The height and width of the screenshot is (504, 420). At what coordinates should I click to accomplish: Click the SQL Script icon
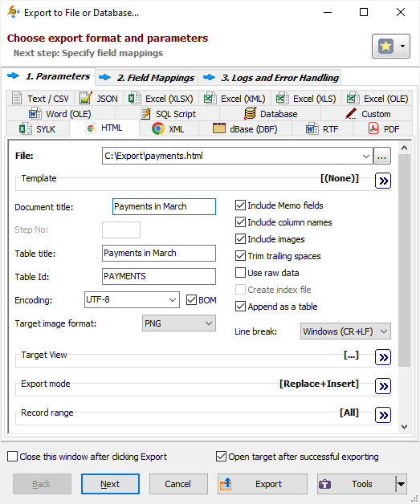pyautogui.click(x=146, y=114)
